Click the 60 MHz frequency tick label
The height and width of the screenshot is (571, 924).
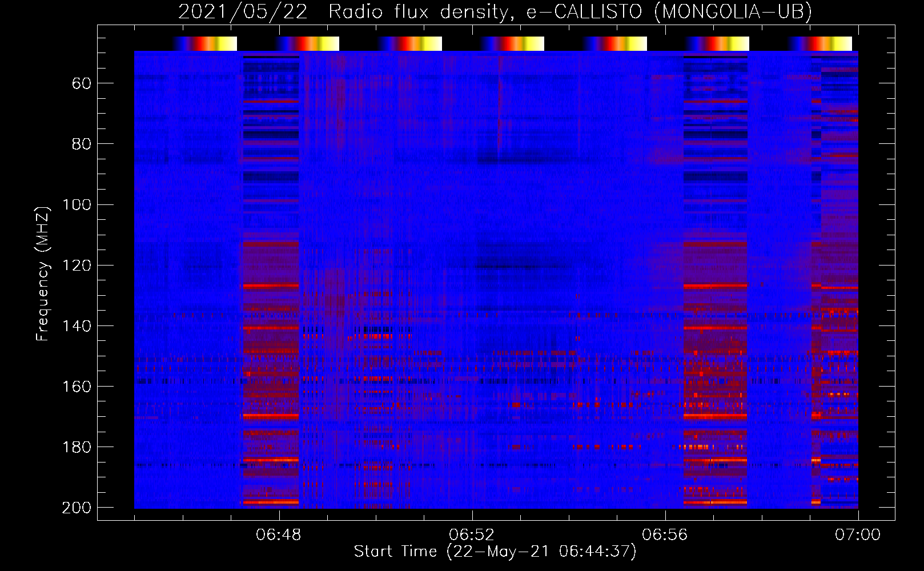(x=82, y=83)
